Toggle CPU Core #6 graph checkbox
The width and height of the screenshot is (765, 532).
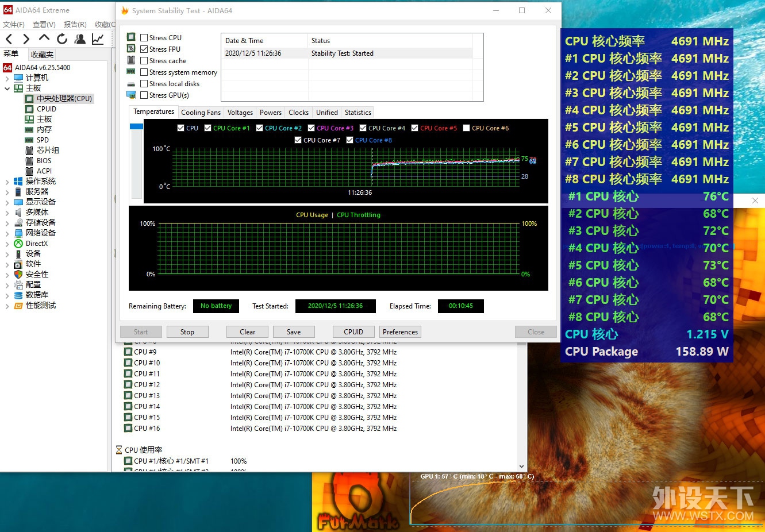coord(467,128)
